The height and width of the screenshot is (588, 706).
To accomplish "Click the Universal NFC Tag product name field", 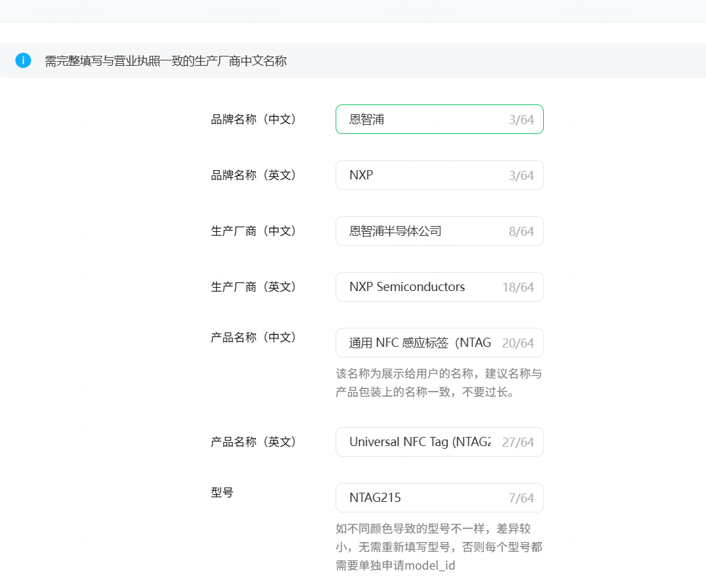I will [x=439, y=442].
